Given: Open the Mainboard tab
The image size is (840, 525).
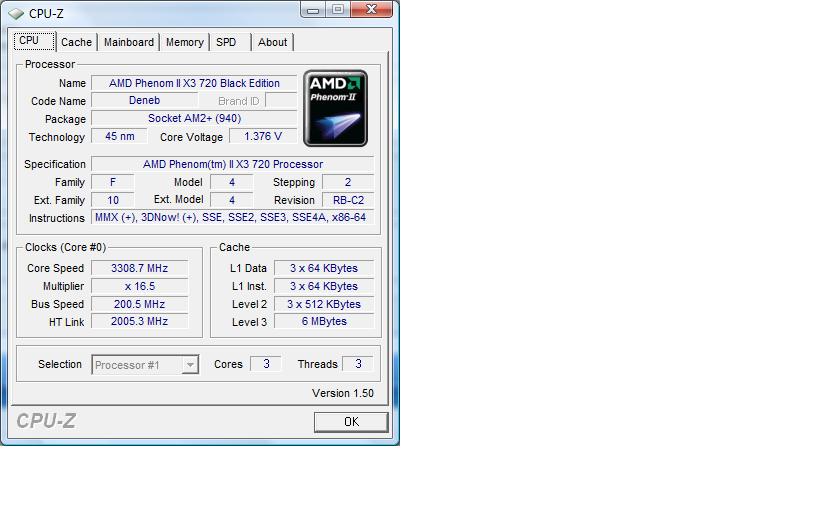Looking at the screenshot, I should click(129, 42).
